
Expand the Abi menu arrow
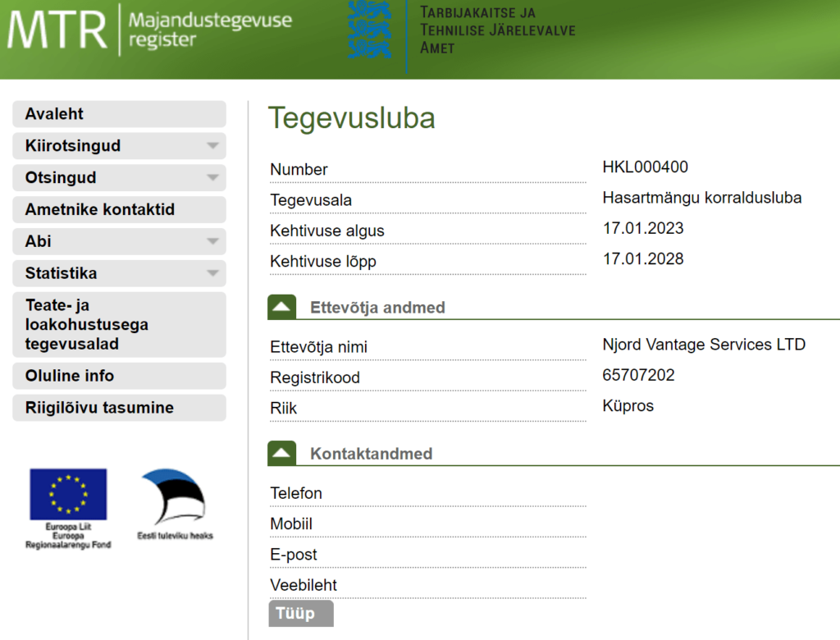pyautogui.click(x=212, y=242)
